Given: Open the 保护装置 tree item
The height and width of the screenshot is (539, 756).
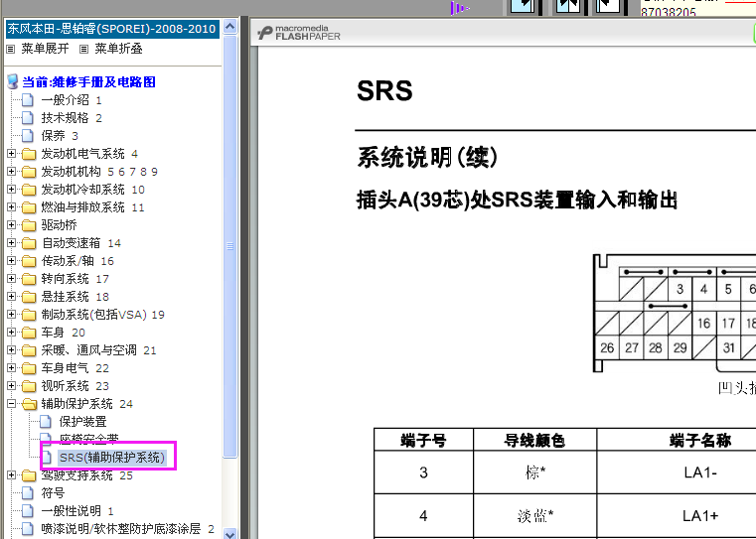Looking at the screenshot, I should [82, 422].
